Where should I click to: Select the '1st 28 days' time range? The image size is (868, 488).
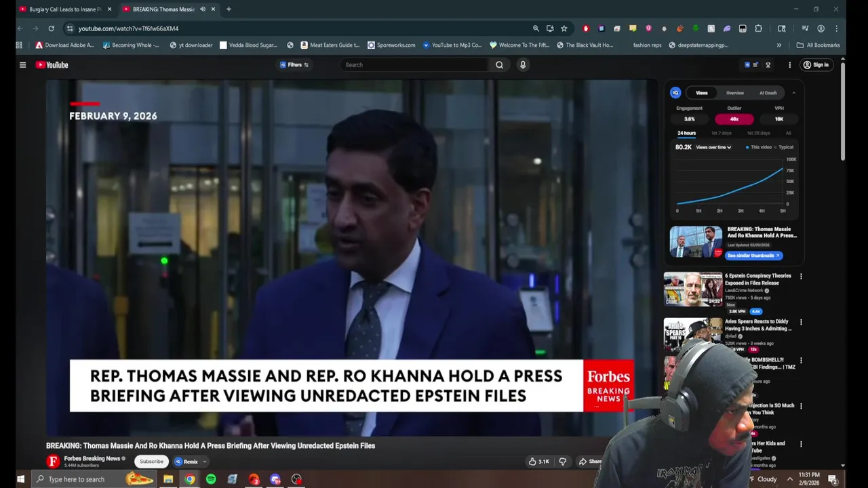point(759,133)
